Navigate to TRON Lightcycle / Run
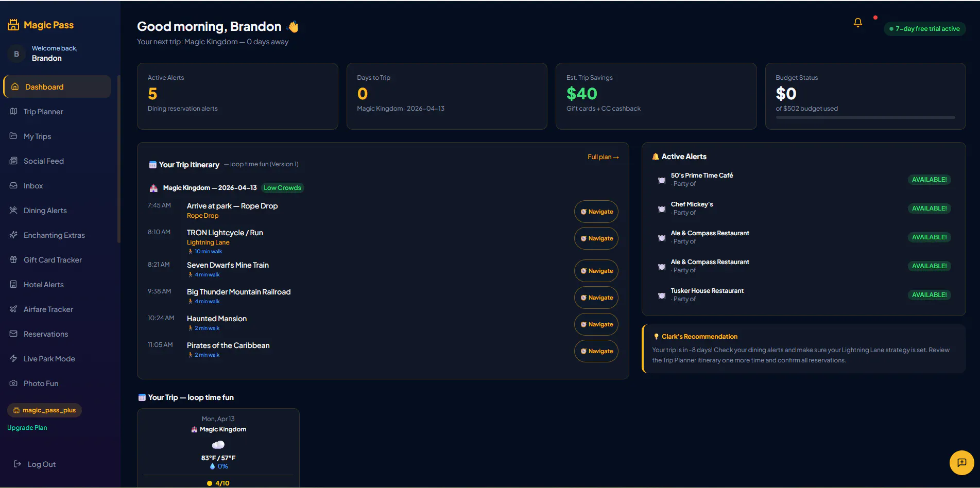 click(x=596, y=238)
